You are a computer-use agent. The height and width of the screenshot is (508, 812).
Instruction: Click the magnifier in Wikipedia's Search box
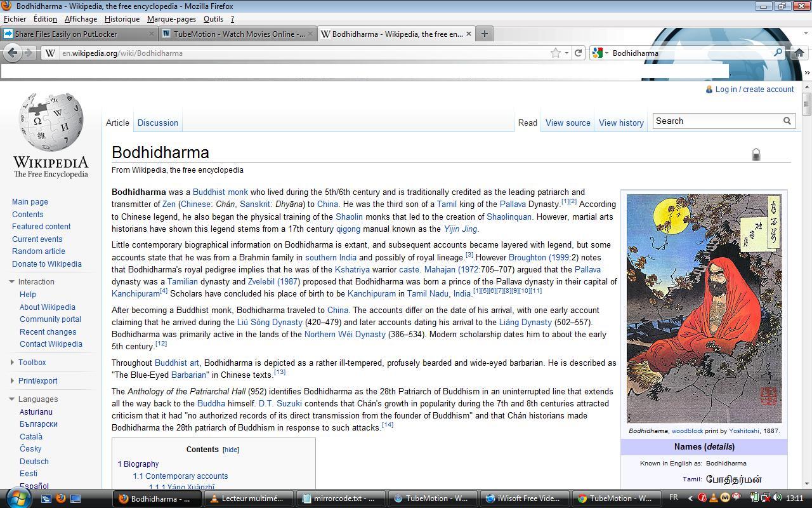coord(787,121)
